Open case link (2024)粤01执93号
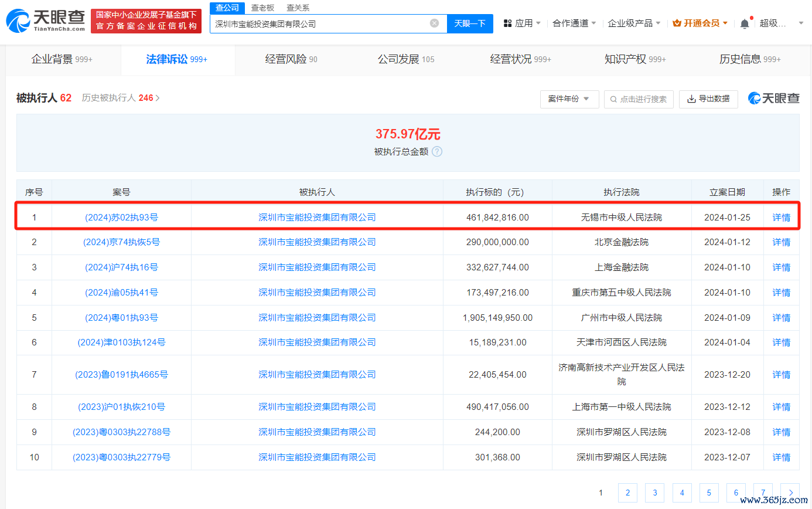This screenshot has height=509, width=812. click(121, 318)
